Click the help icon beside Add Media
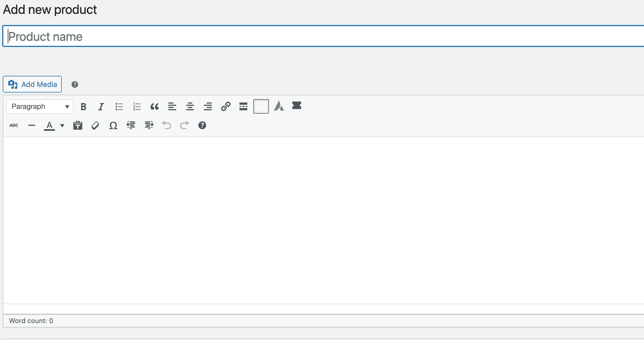 click(x=75, y=84)
